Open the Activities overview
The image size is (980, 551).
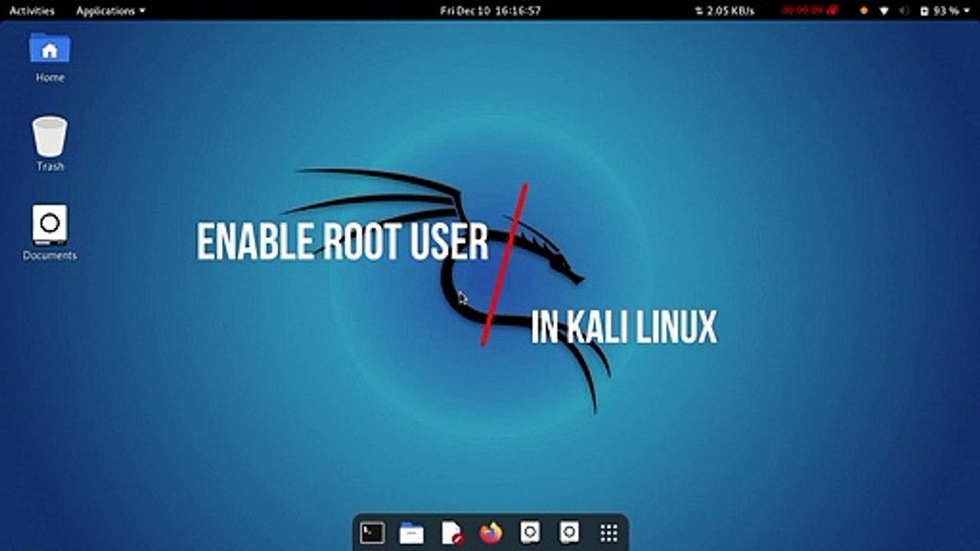tap(31, 11)
